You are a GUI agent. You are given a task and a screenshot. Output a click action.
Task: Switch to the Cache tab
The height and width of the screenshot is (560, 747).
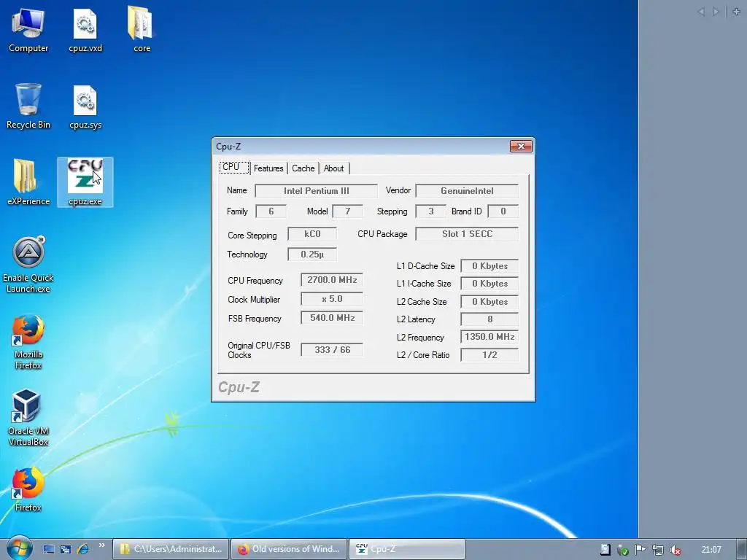[303, 168]
